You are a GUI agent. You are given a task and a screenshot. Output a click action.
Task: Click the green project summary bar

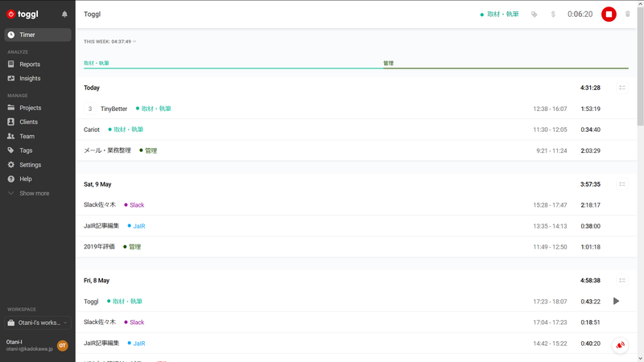pos(233,68)
